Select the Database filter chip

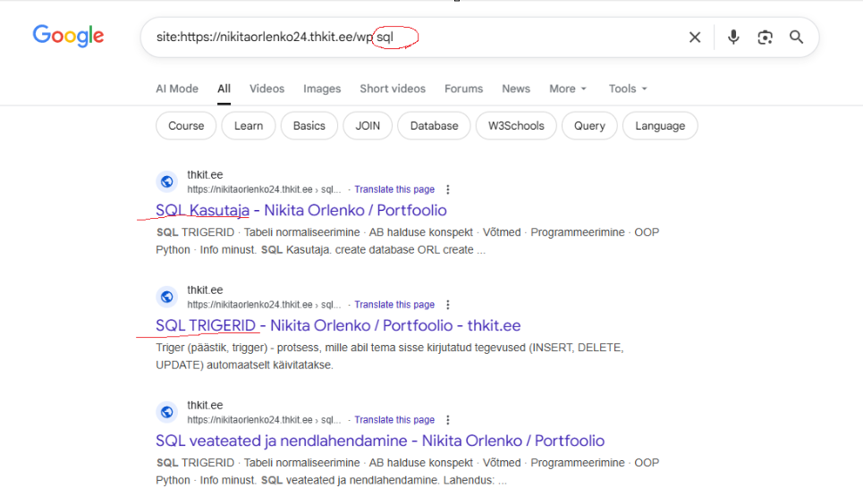tap(434, 126)
